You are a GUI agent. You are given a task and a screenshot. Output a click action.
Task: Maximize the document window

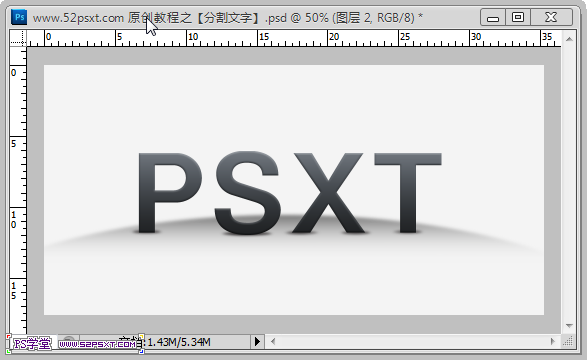coord(518,18)
